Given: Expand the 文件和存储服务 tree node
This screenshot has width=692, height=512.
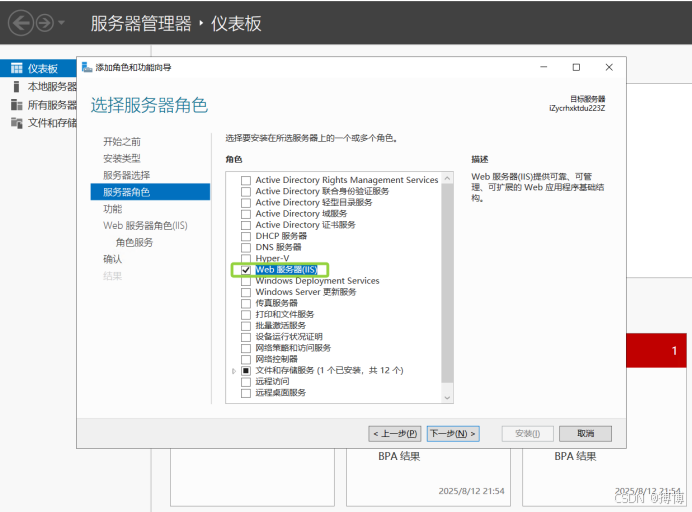Looking at the screenshot, I should click(234, 371).
